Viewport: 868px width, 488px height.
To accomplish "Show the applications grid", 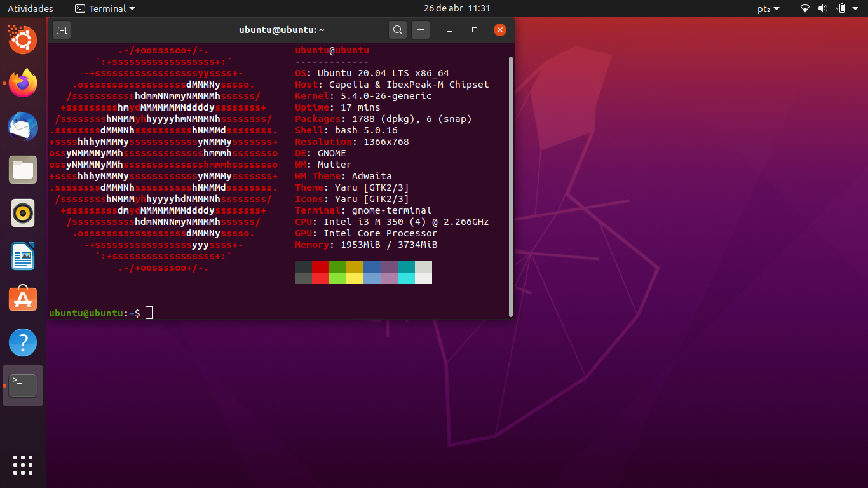I will click(x=23, y=465).
